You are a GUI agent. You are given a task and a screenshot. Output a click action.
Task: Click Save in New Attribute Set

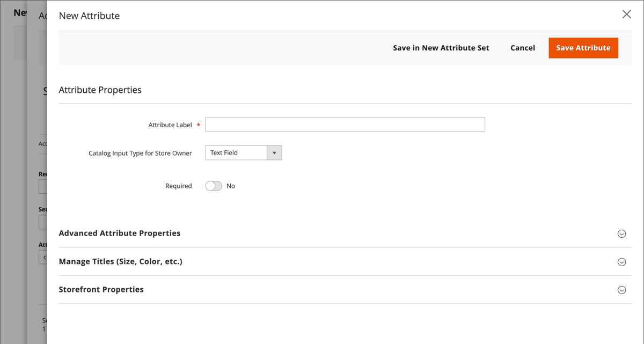click(x=441, y=48)
